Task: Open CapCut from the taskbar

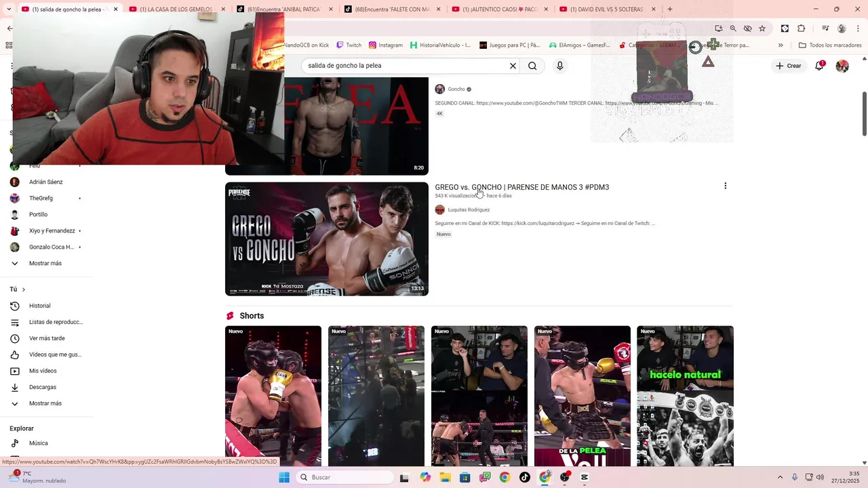Action: pos(585,477)
